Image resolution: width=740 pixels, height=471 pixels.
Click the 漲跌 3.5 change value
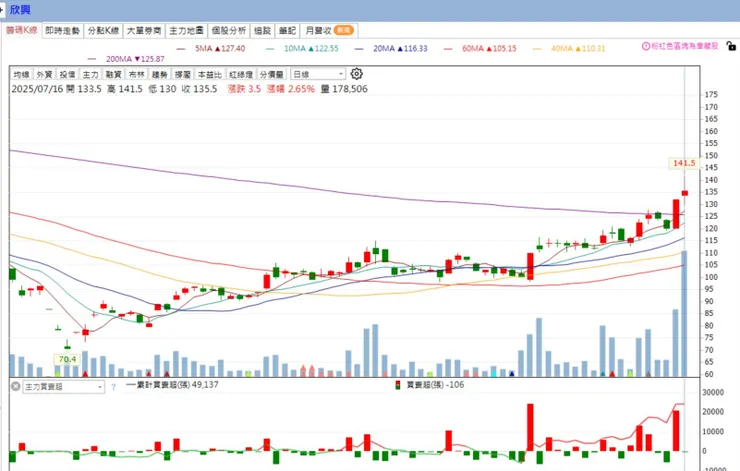click(x=244, y=89)
